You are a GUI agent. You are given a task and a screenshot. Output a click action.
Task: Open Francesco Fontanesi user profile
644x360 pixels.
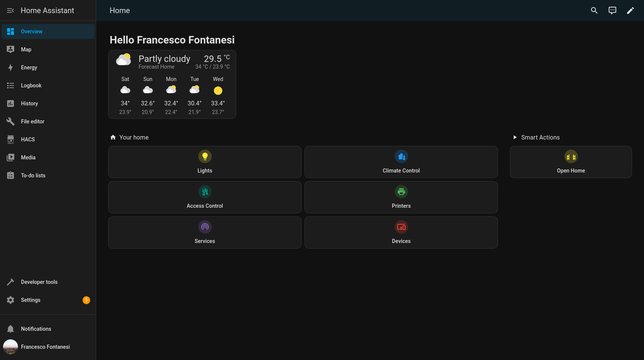[x=45, y=347]
